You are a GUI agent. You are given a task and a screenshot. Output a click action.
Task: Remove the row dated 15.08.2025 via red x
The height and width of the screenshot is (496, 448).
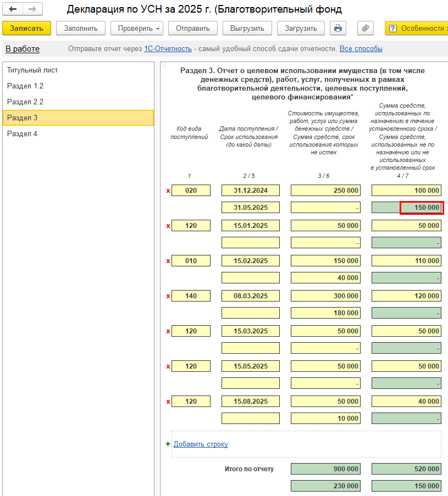(168, 402)
